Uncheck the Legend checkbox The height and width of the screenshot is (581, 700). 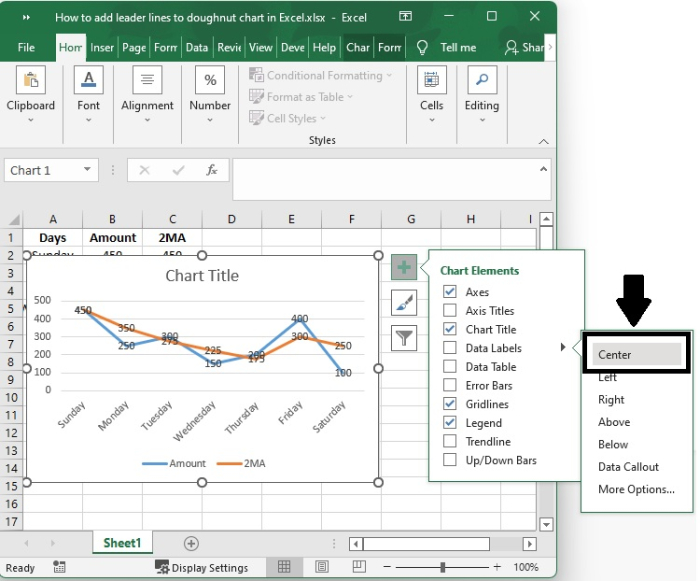(x=450, y=422)
